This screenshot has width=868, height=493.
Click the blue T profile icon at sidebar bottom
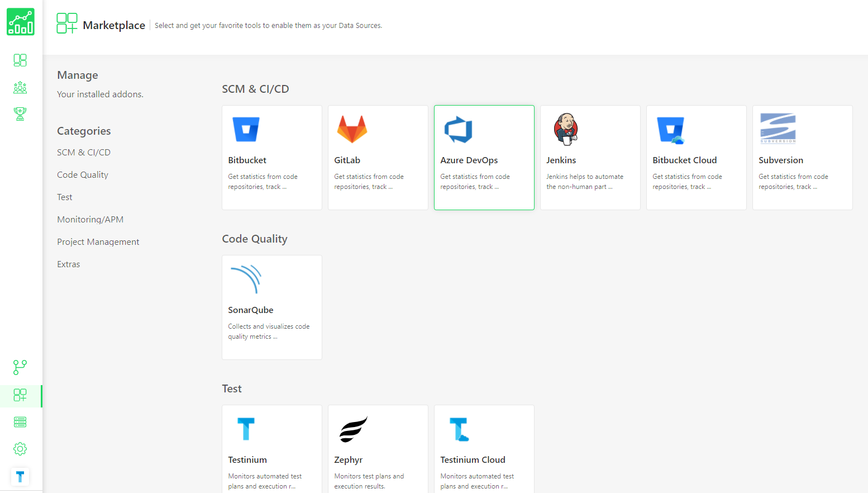click(20, 477)
